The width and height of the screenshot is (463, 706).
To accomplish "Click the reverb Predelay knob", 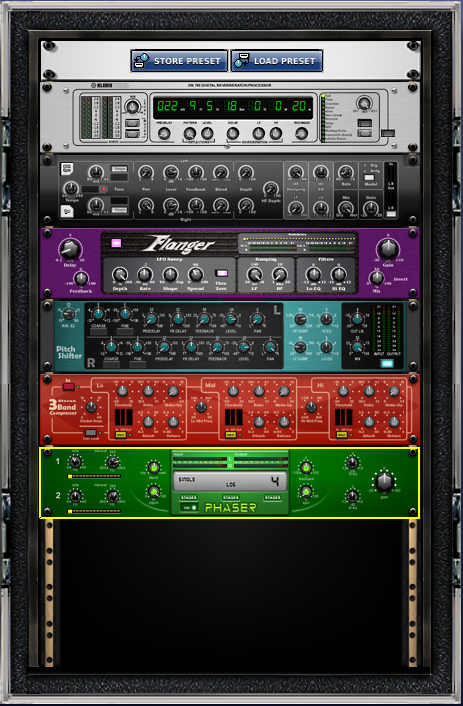I will click(x=164, y=133).
